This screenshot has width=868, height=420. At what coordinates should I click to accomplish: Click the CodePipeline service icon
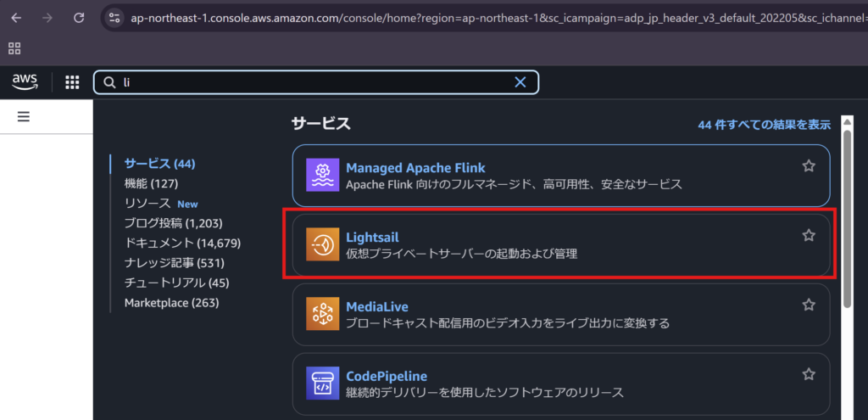point(322,384)
